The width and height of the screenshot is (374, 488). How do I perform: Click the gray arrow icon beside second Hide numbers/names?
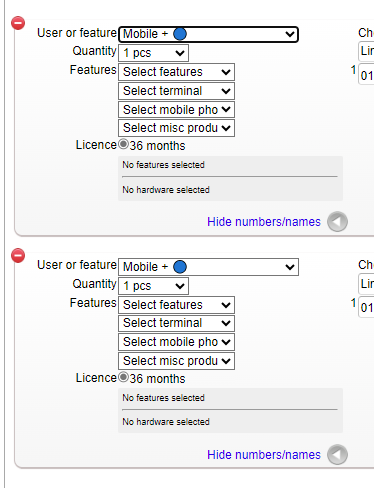coord(337,454)
